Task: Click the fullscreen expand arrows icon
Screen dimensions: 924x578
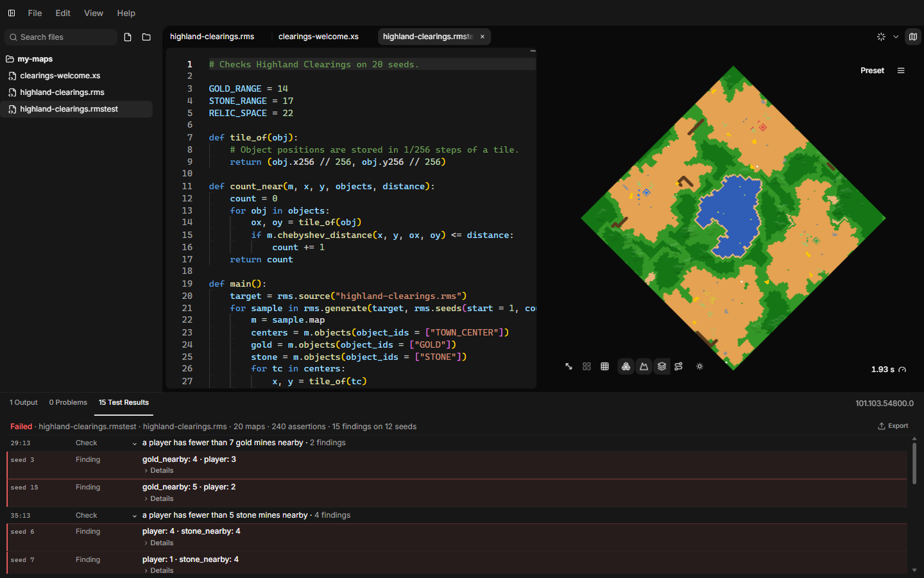Action: [x=569, y=366]
